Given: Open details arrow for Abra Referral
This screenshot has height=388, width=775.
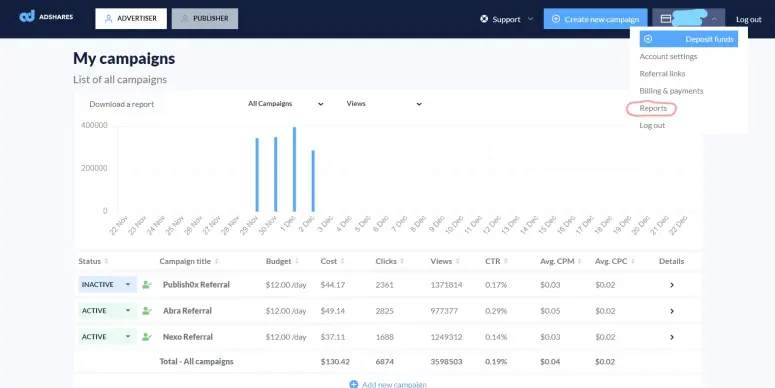Looking at the screenshot, I should click(x=672, y=311).
